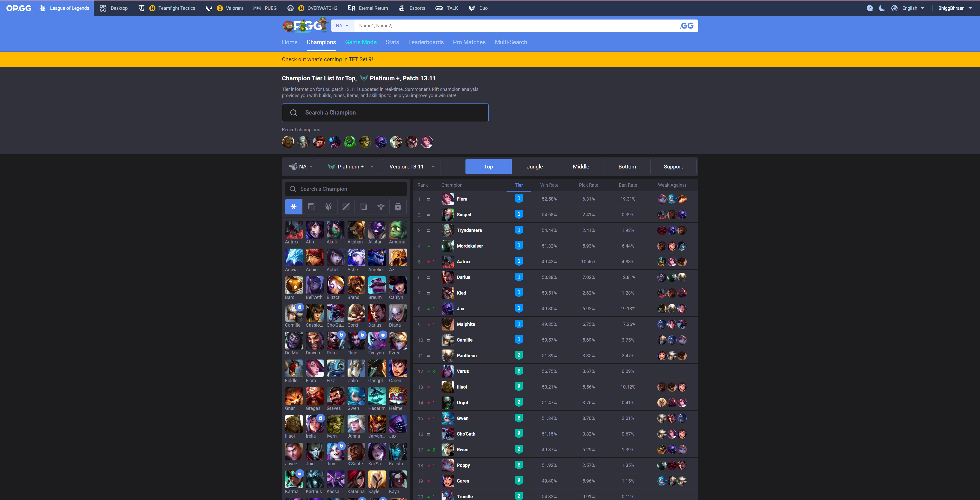This screenshot has width=980, height=500.
Task: Click the globe language icon
Action: 894,8
